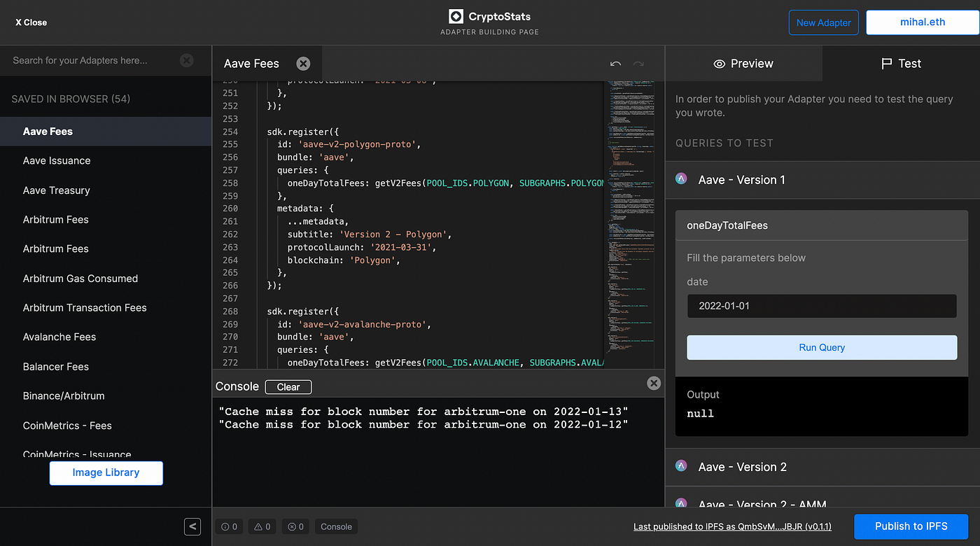Expand the Aave - Version 2 - AMM section
Screen dimensions: 980x546
tap(822, 498)
